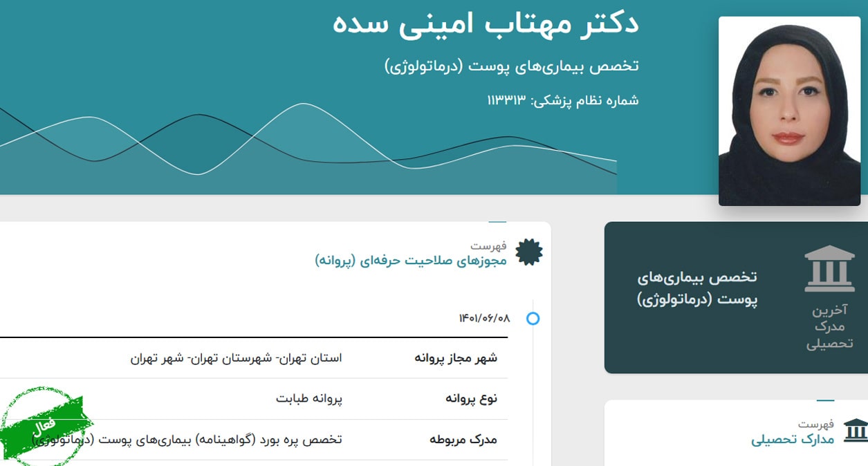Screen dimensions: 868x466
Task: Click the dark card's تخصص بیماری‌های پوست title
Action: click(697, 288)
